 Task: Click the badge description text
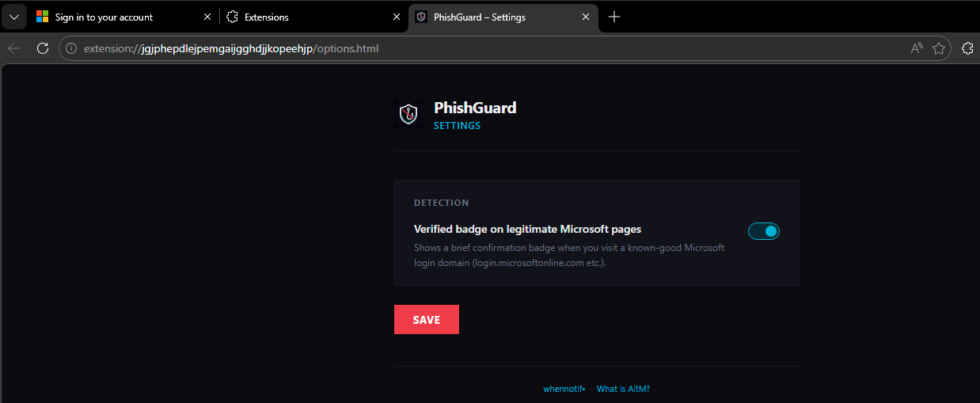(569, 255)
